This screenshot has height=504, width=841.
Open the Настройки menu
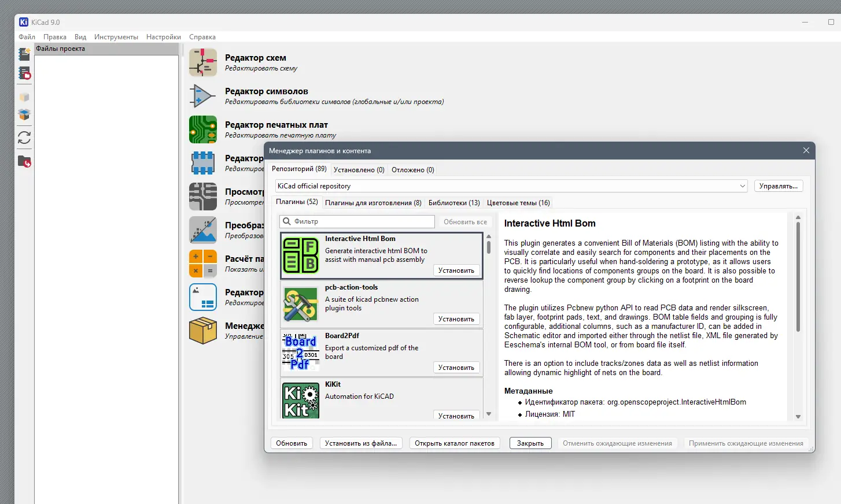coord(164,36)
